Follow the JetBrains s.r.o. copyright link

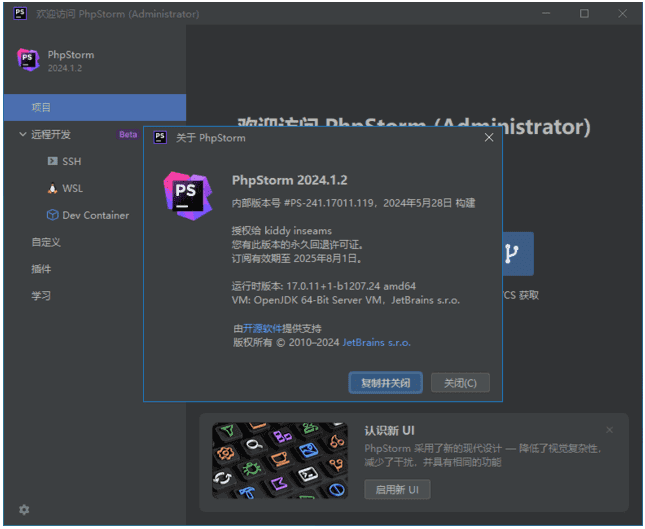point(377,342)
